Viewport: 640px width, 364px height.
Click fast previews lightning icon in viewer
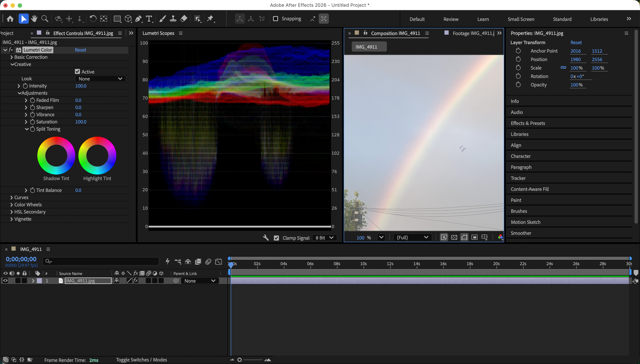(x=444, y=237)
